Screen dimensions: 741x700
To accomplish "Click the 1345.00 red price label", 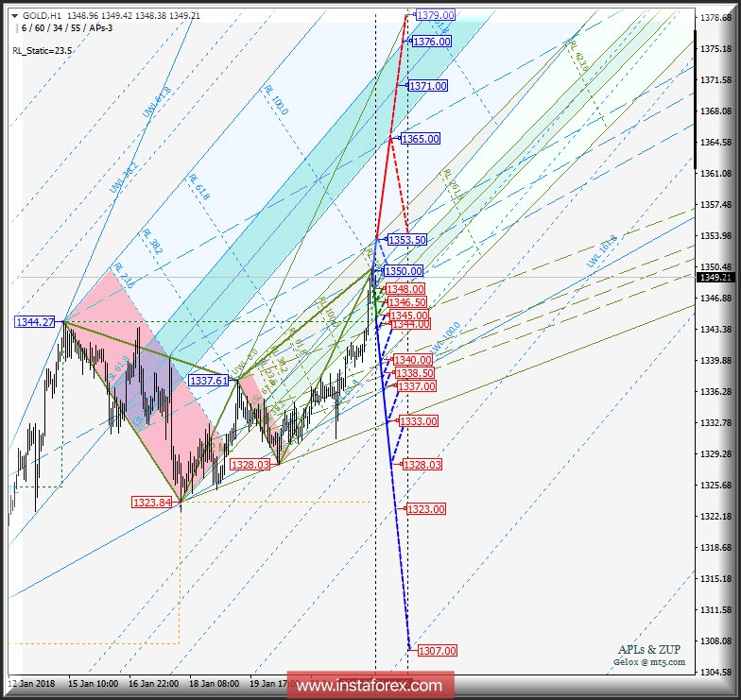I will pyautogui.click(x=408, y=316).
